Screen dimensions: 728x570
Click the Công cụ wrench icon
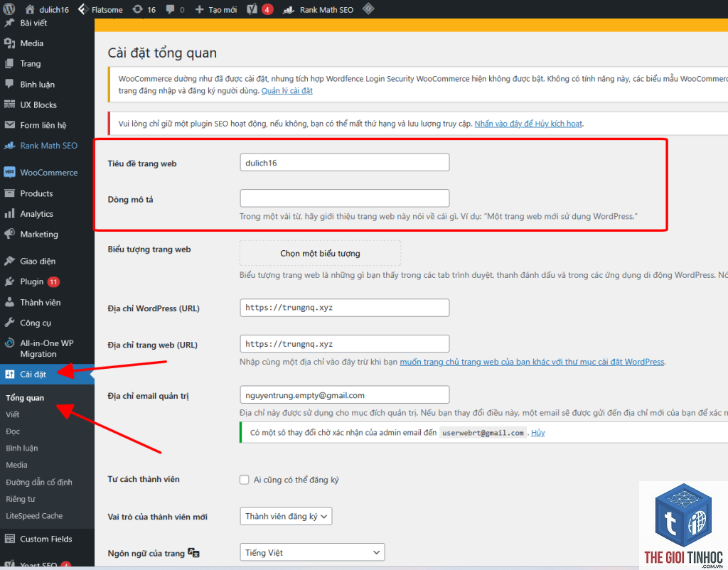point(9,323)
